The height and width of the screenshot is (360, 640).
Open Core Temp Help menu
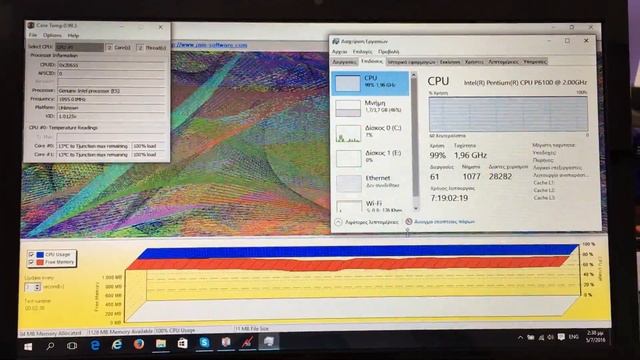tap(73, 36)
